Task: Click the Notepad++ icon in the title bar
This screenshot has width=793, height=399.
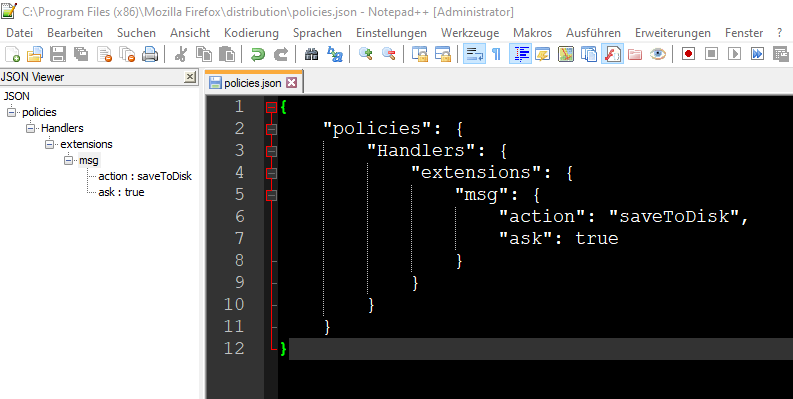Action: (9, 11)
